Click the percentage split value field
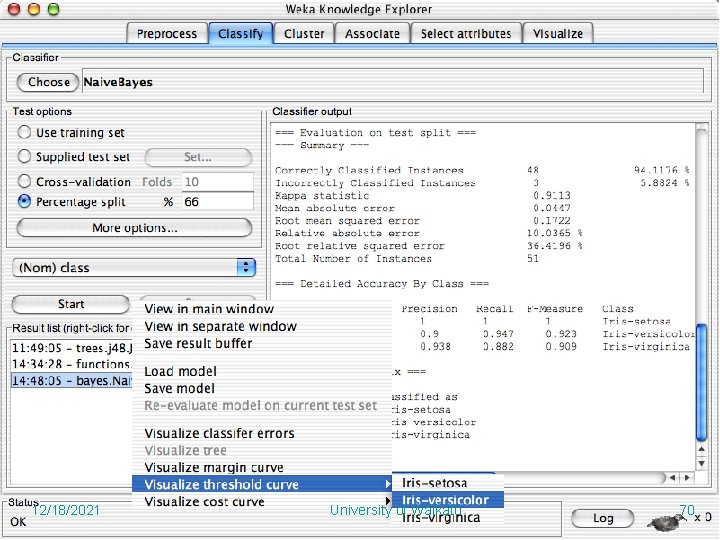The image size is (720, 540). pyautogui.click(x=218, y=202)
